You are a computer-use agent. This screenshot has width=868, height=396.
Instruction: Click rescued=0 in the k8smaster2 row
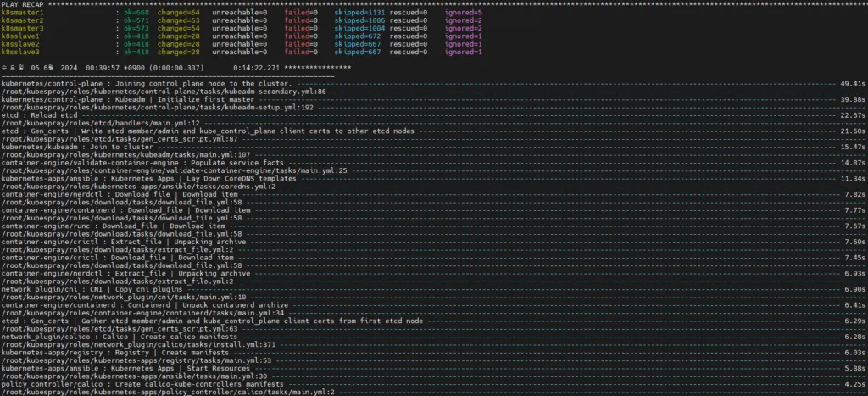pyautogui.click(x=408, y=20)
